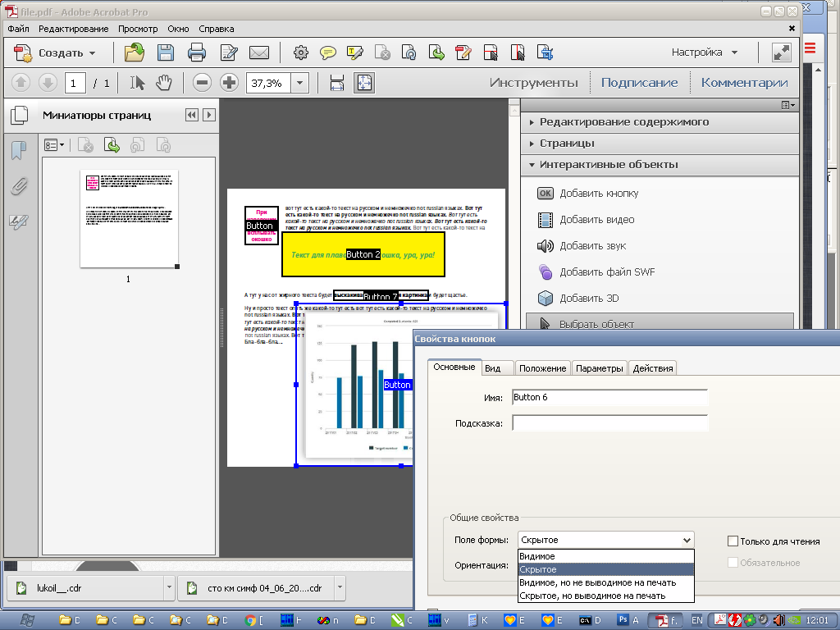Select Видимое in the dropdown list
840x630 pixels.
(x=606, y=557)
